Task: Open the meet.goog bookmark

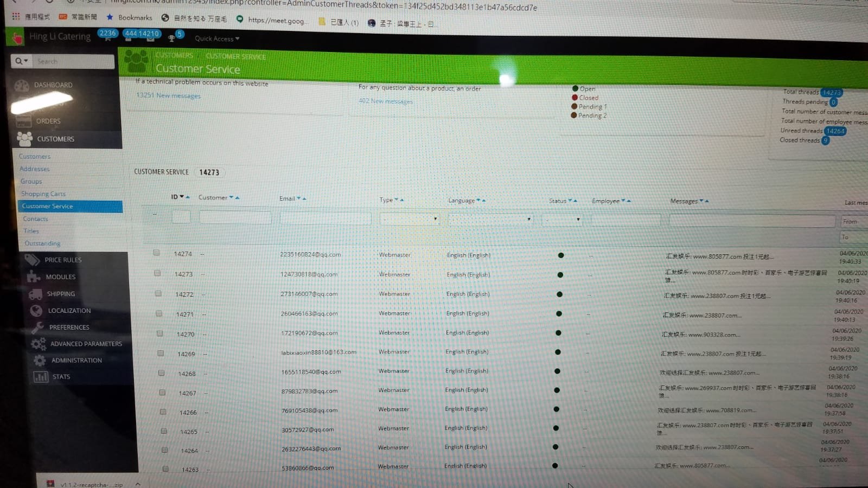Action: (272, 20)
